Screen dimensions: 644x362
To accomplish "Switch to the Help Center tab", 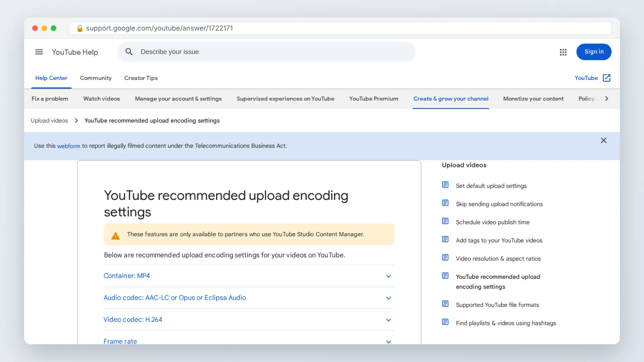I will tap(51, 78).
